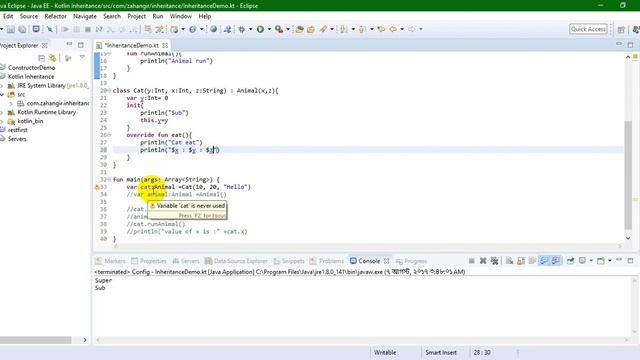
Task: Click the Save toolbar icon
Action: [x=11, y=29]
